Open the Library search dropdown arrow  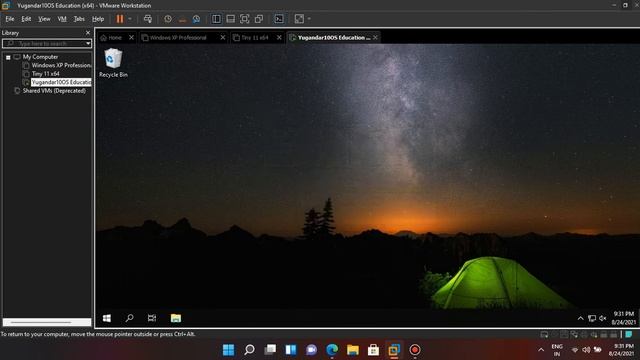click(88, 43)
